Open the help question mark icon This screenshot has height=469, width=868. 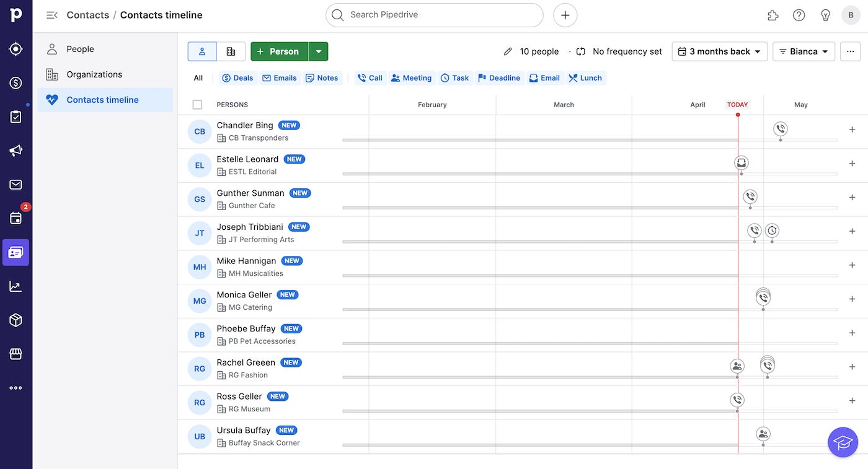[x=799, y=15]
